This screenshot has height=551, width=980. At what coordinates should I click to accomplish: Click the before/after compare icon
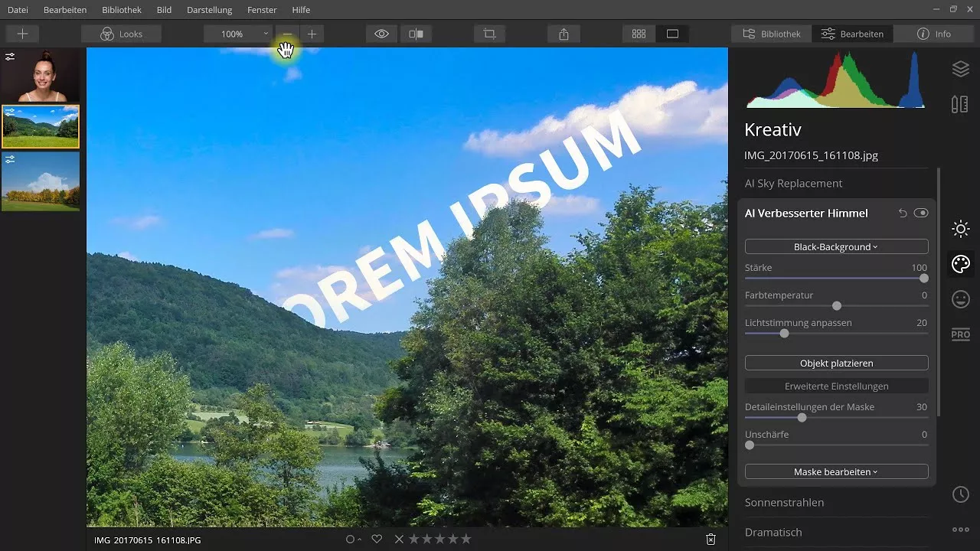point(416,33)
